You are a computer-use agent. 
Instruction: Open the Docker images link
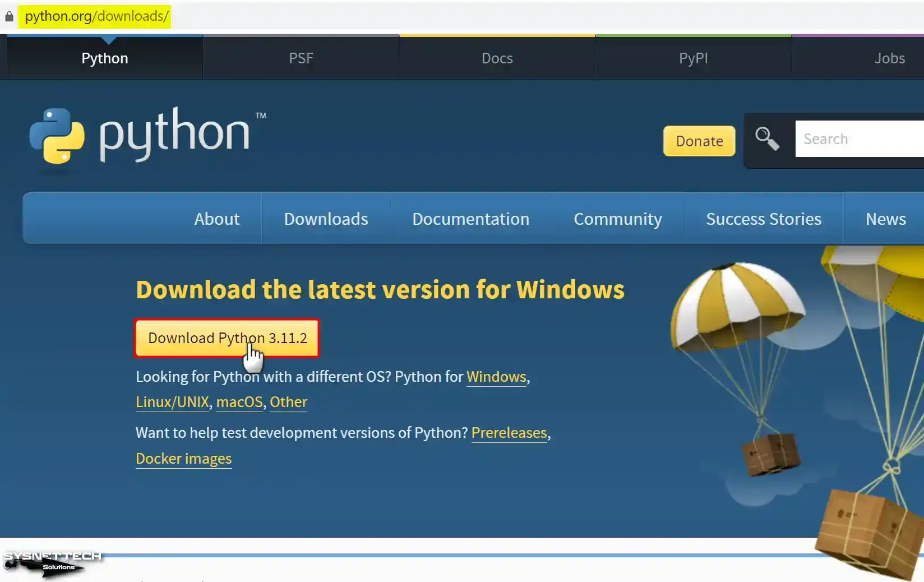(x=183, y=459)
